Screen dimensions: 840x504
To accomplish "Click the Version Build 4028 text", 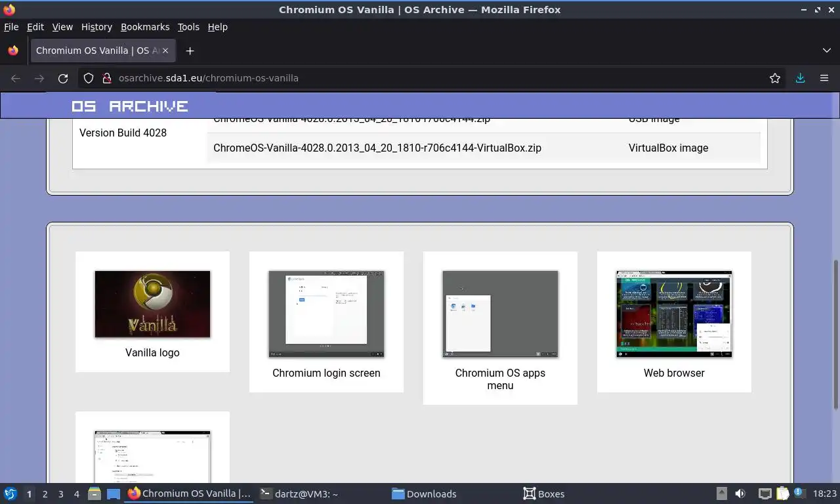I will click(x=123, y=133).
